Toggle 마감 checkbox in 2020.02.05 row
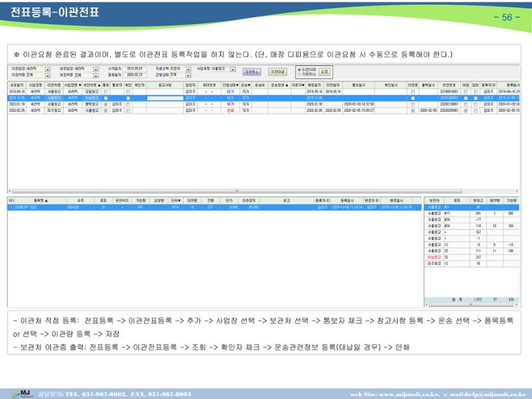The width and height of the screenshot is (532, 399). coord(466,110)
